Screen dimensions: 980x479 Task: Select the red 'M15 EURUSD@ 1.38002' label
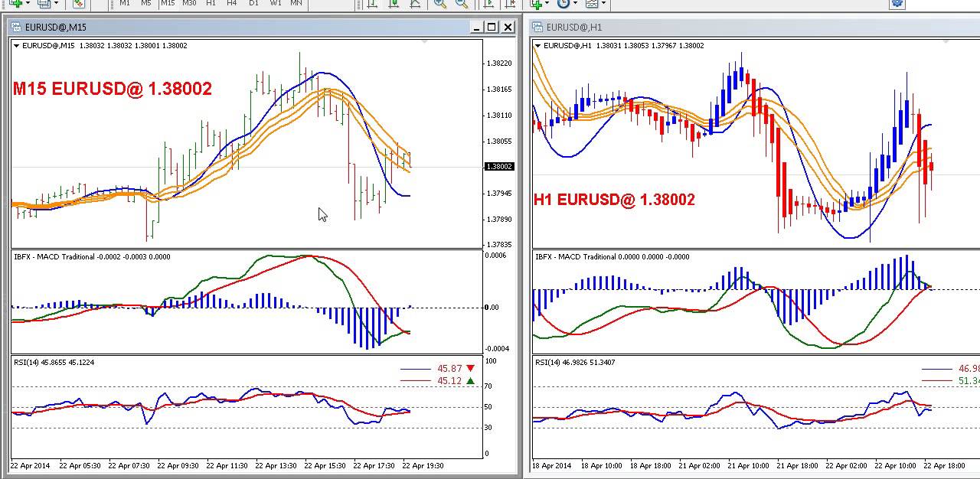coord(113,89)
